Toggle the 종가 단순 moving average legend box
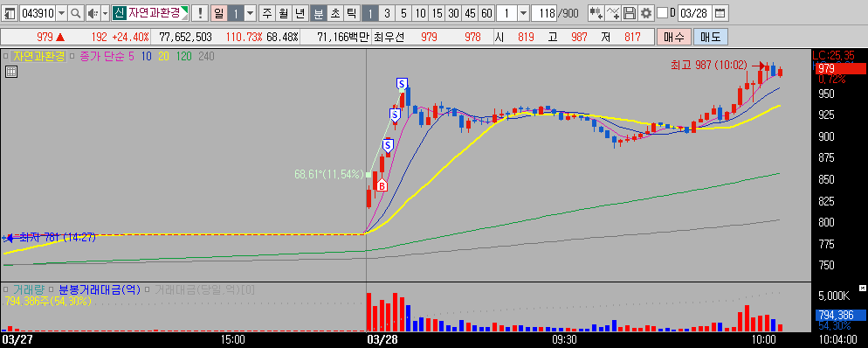Screen dimensions: 868x348 [x=72, y=56]
